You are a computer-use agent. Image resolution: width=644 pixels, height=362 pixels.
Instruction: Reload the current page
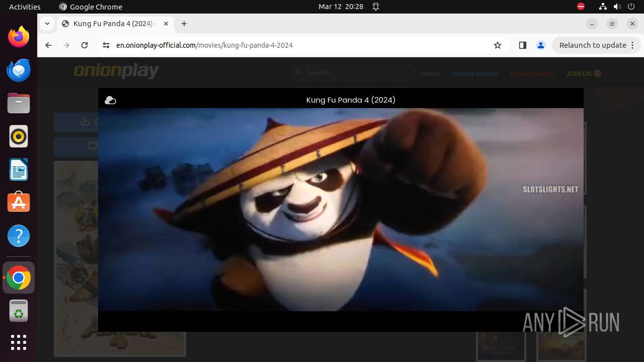[x=85, y=45]
